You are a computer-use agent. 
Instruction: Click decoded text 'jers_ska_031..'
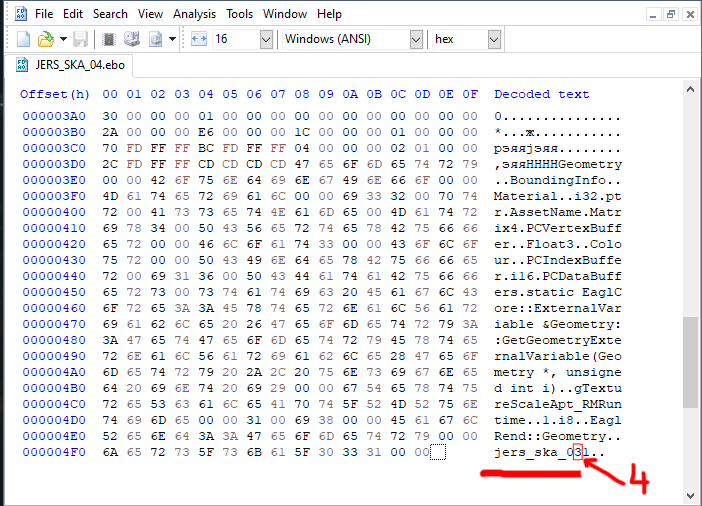click(549, 452)
